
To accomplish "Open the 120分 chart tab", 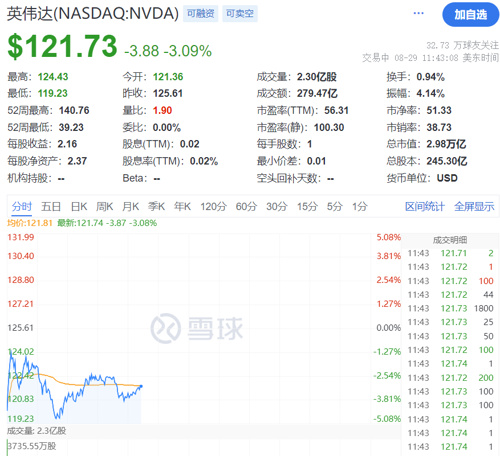I will tap(213, 207).
